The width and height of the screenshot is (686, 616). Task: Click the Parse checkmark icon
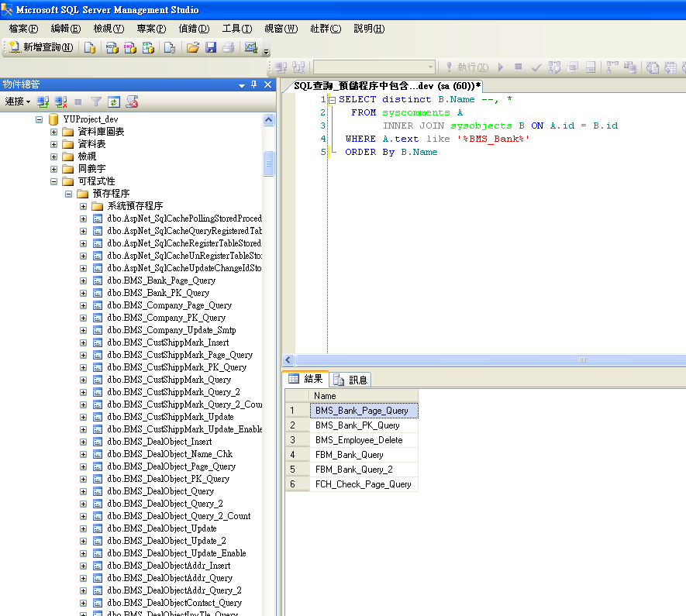(536, 67)
